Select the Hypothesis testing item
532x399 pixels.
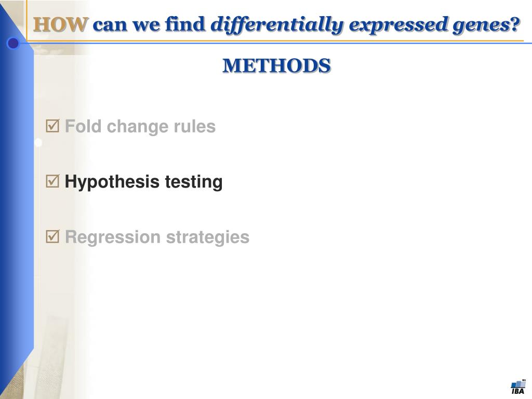pos(143,182)
